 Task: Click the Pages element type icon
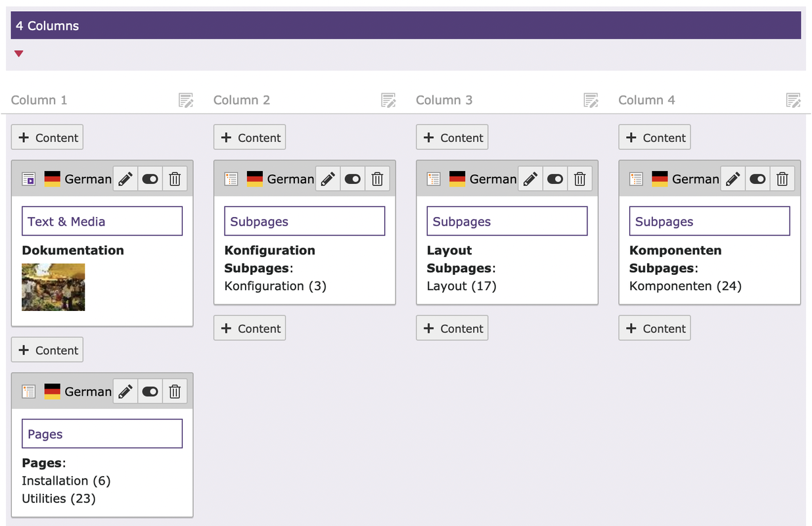[x=28, y=391]
